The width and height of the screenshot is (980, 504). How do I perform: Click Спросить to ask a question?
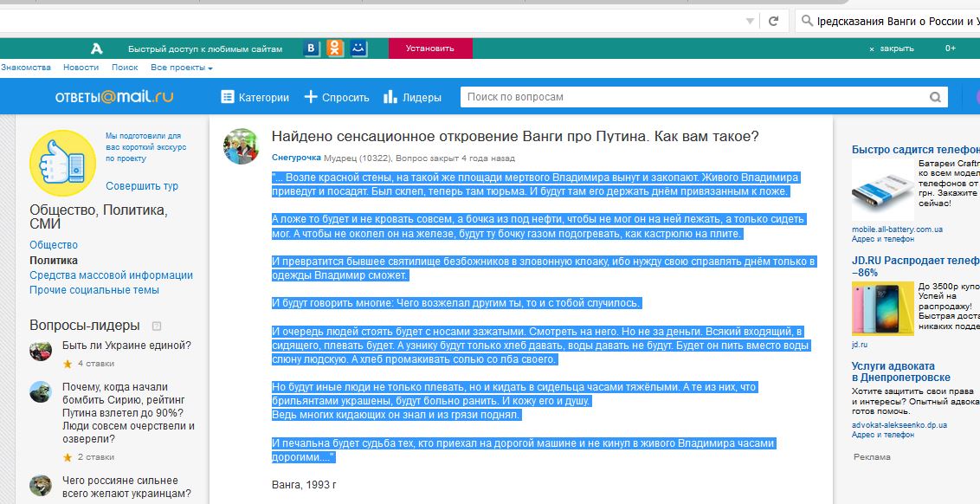click(x=336, y=97)
